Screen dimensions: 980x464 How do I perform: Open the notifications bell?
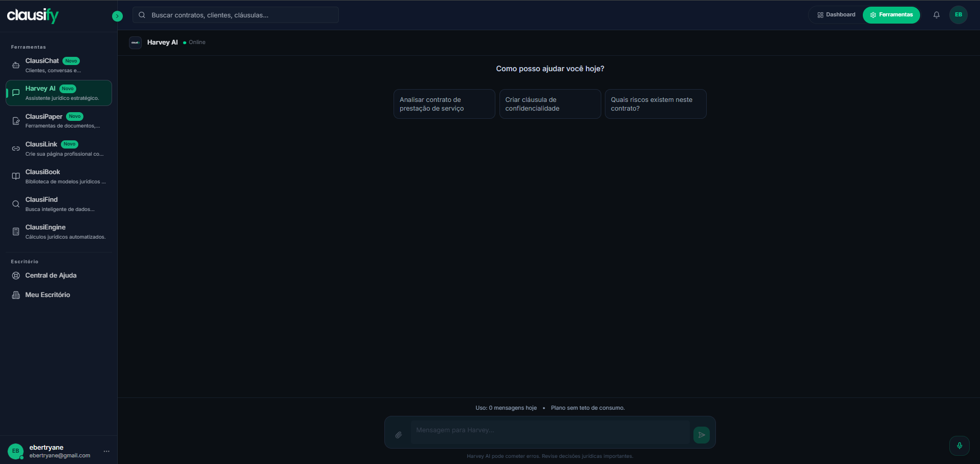point(937,15)
